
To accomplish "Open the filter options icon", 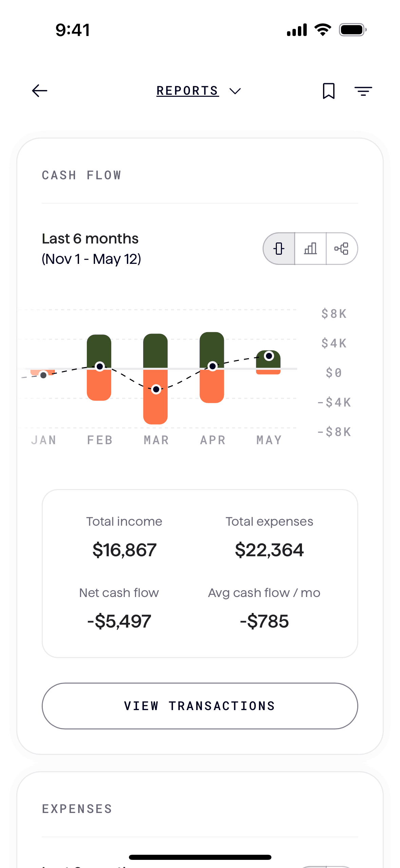I will (x=363, y=91).
